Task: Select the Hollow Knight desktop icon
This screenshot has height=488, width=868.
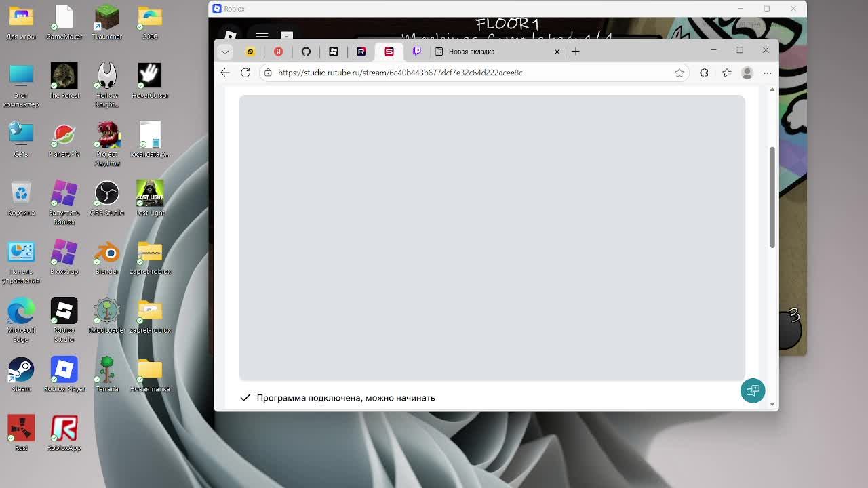Action: coord(106,85)
